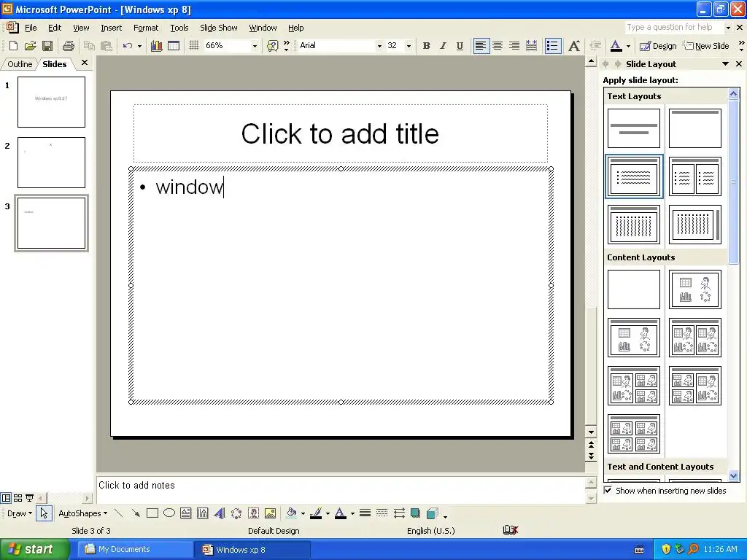The image size is (747, 560).
Task: Open the Draw menu dropdown
Action: coord(20,513)
